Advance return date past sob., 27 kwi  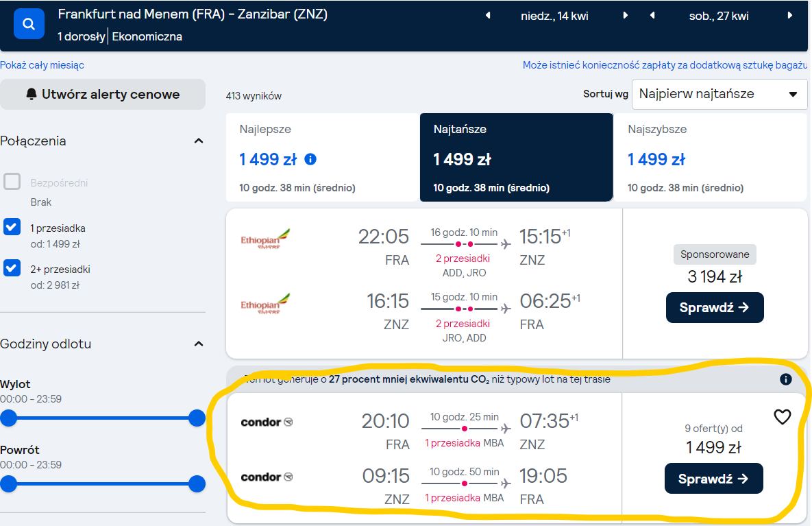tap(790, 16)
